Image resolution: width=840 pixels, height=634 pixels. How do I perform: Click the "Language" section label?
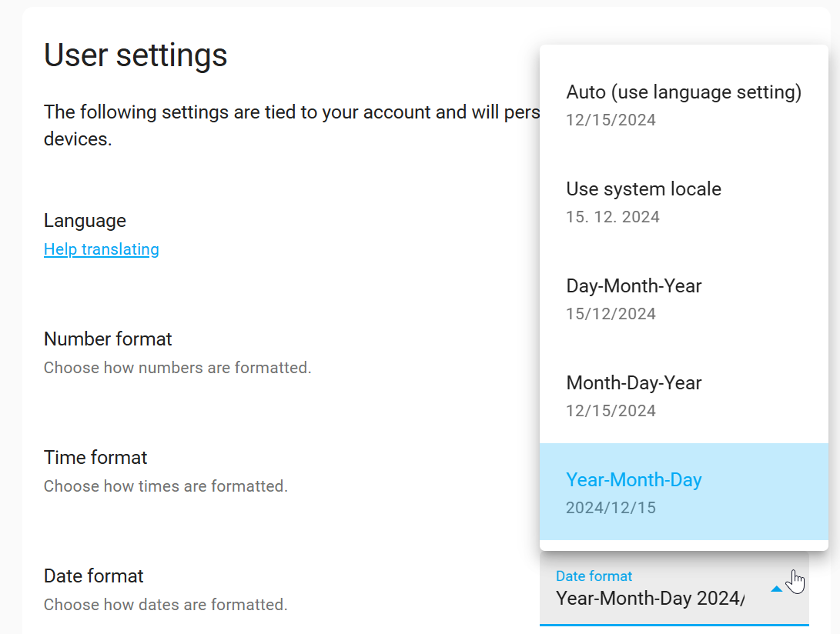85,221
